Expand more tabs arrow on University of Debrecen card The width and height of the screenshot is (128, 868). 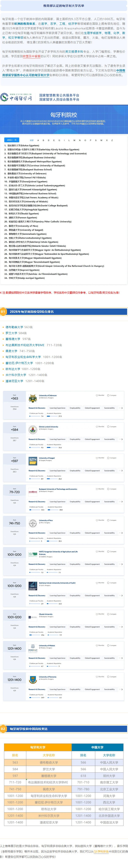(122, 408)
